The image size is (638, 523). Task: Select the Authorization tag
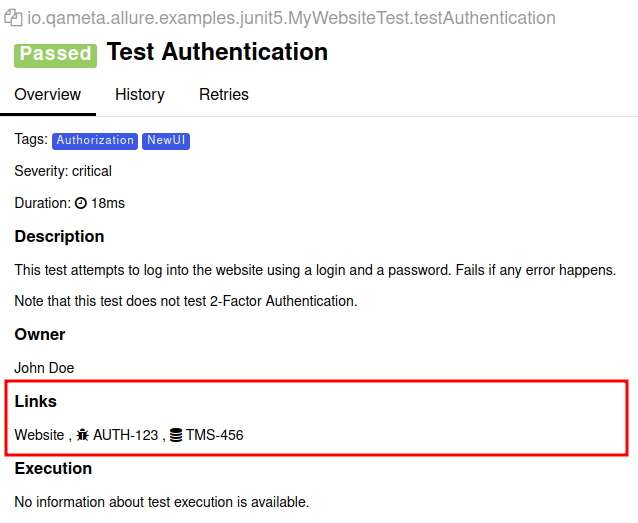click(95, 141)
